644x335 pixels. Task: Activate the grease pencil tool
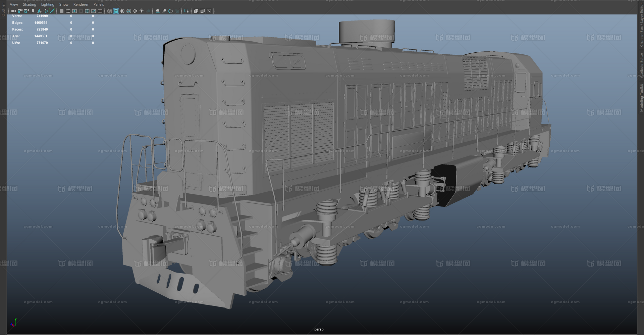[x=52, y=11]
